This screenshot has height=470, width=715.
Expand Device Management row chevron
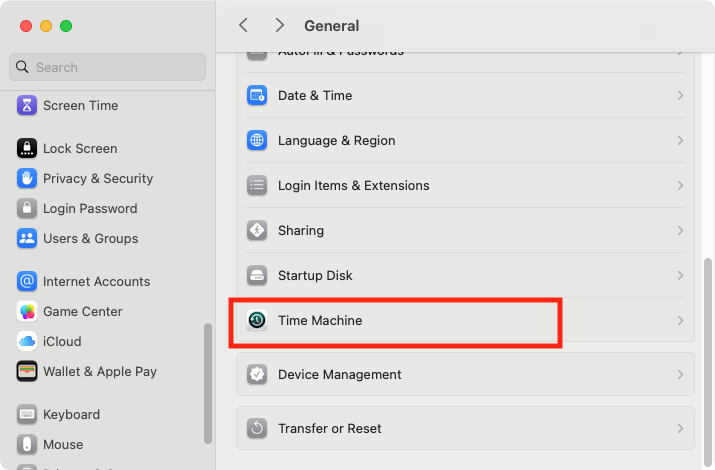tap(680, 374)
